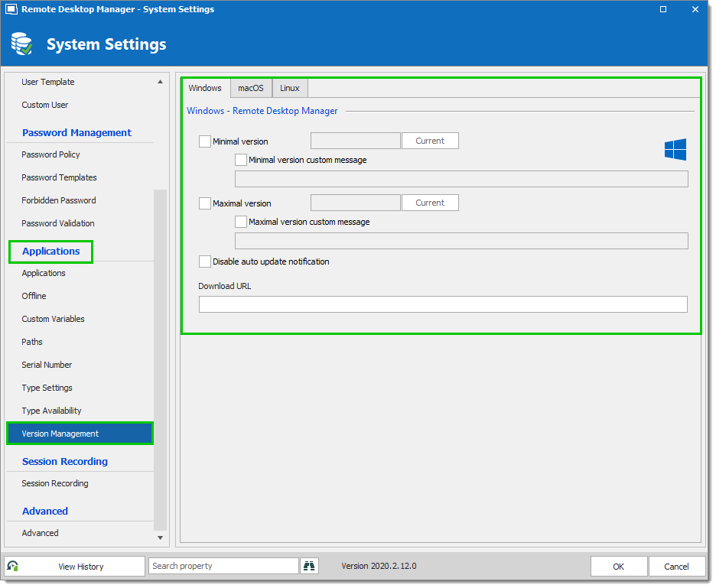The width and height of the screenshot is (716, 588).
Task: Maximize the System Settings window
Action: (x=663, y=9)
